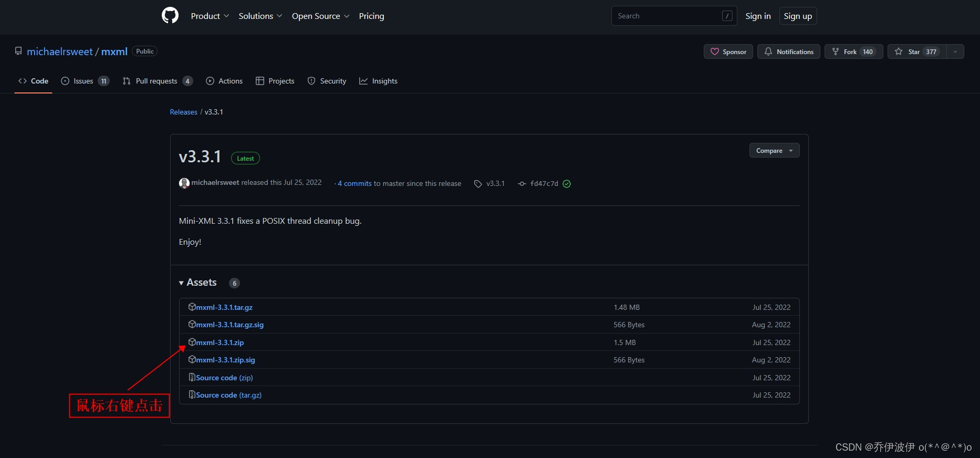The width and height of the screenshot is (980, 458).
Task: Open the Security tab
Action: 327,81
